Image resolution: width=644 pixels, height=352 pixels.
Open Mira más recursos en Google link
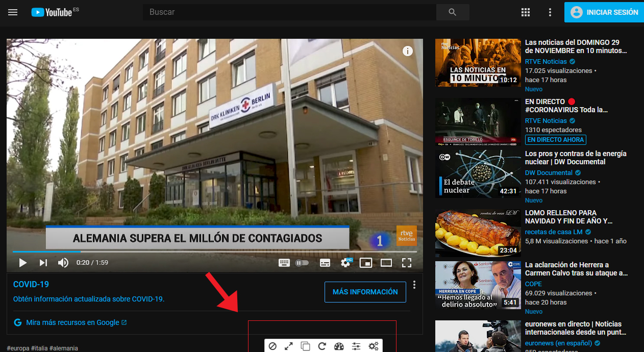pyautogui.click(x=72, y=322)
